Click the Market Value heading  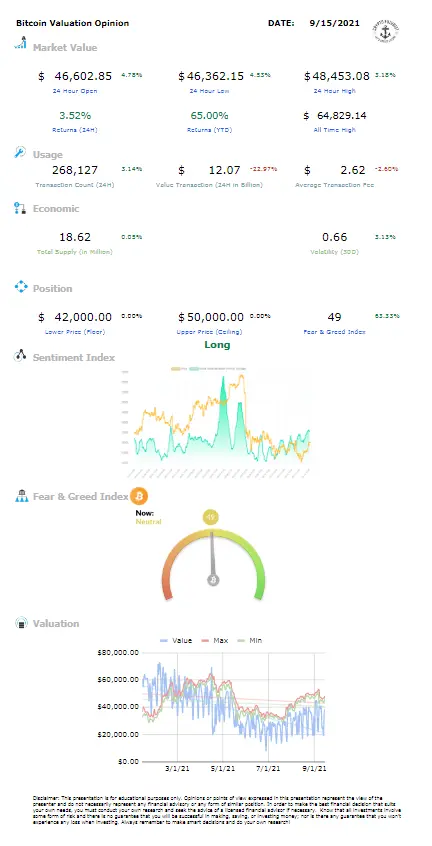click(65, 47)
